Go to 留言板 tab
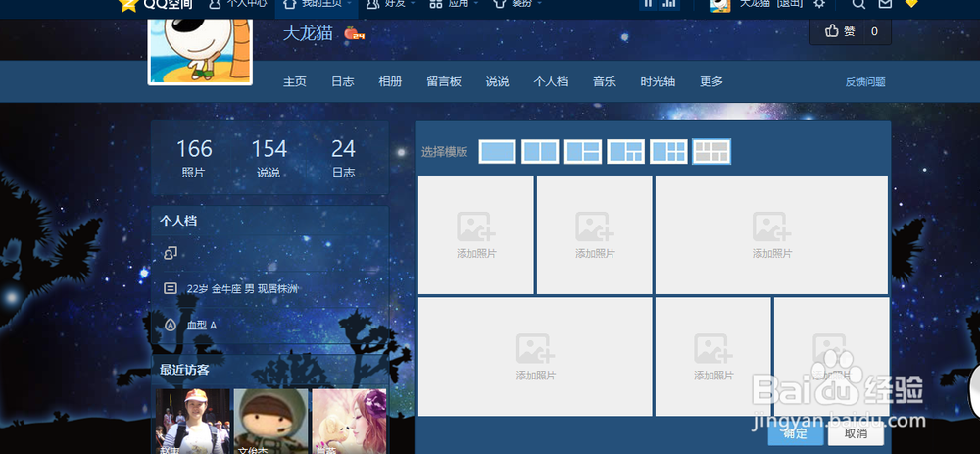This screenshot has height=454, width=980. pos(444,82)
